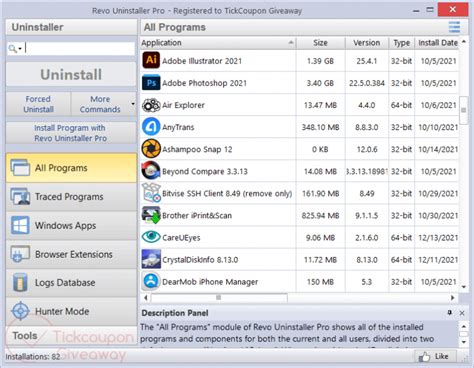Sort by the Type column header

point(401,43)
